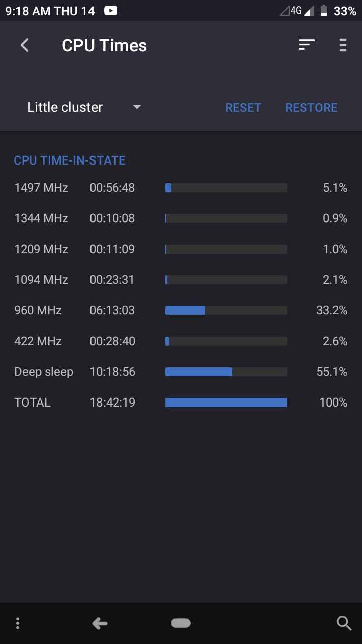
Task: Click the RESET button
Action: (x=243, y=108)
